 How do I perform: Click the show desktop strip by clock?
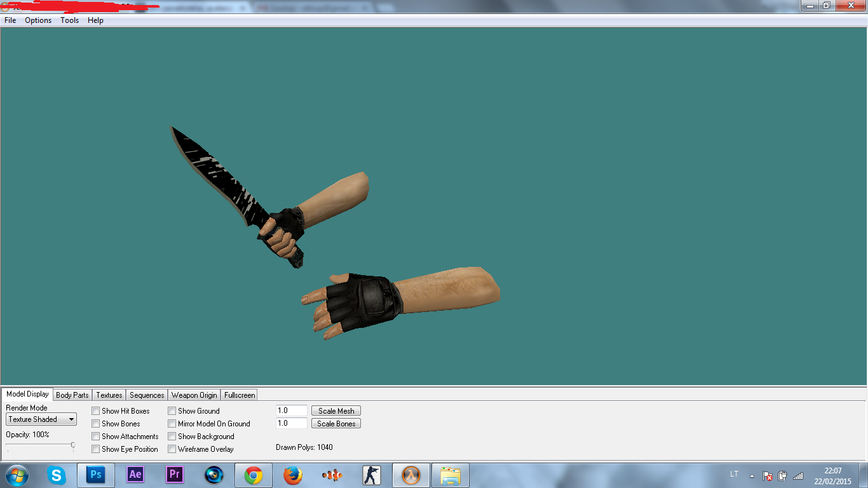[x=864, y=475]
